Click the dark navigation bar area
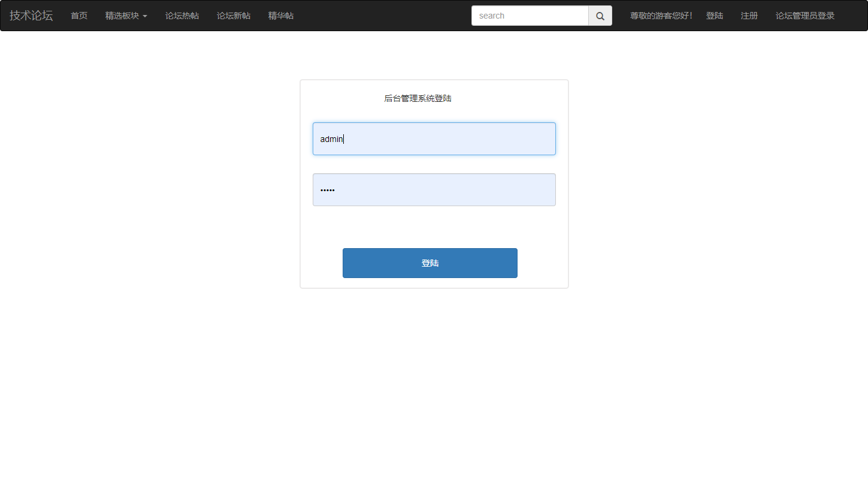The width and height of the screenshot is (868, 498). click(x=389, y=16)
